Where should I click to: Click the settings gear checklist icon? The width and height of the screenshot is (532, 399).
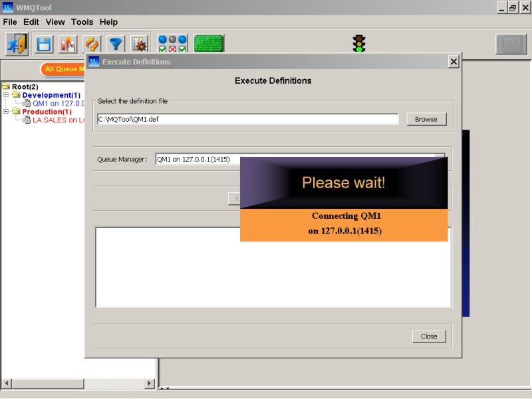coord(140,44)
